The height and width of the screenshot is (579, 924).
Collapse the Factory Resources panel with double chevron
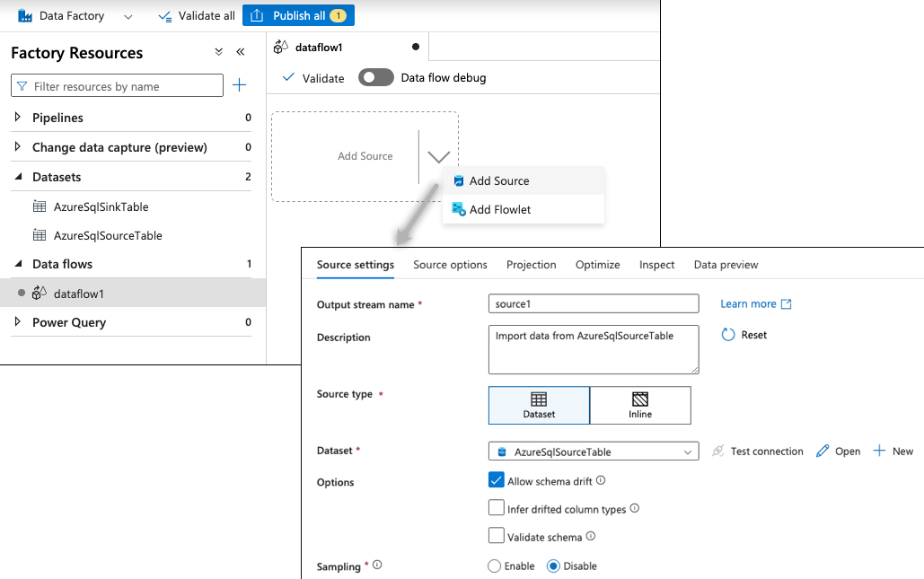[240, 52]
